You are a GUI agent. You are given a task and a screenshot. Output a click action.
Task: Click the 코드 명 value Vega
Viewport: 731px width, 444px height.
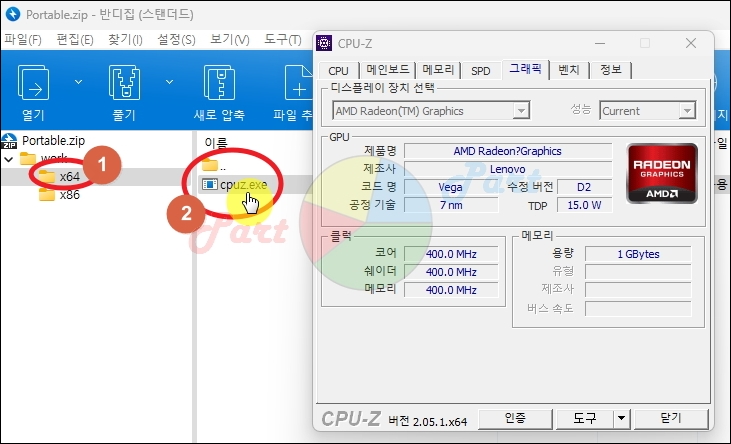(451, 187)
